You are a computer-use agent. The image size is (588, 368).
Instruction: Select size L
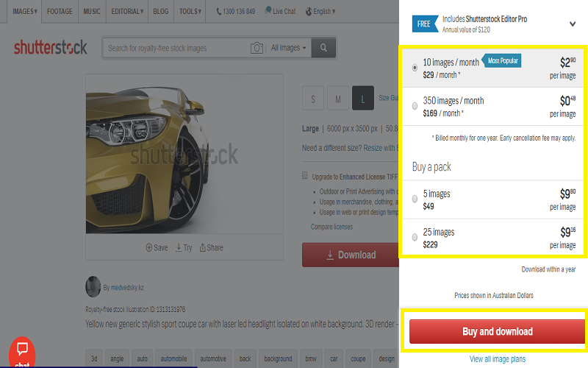363,98
